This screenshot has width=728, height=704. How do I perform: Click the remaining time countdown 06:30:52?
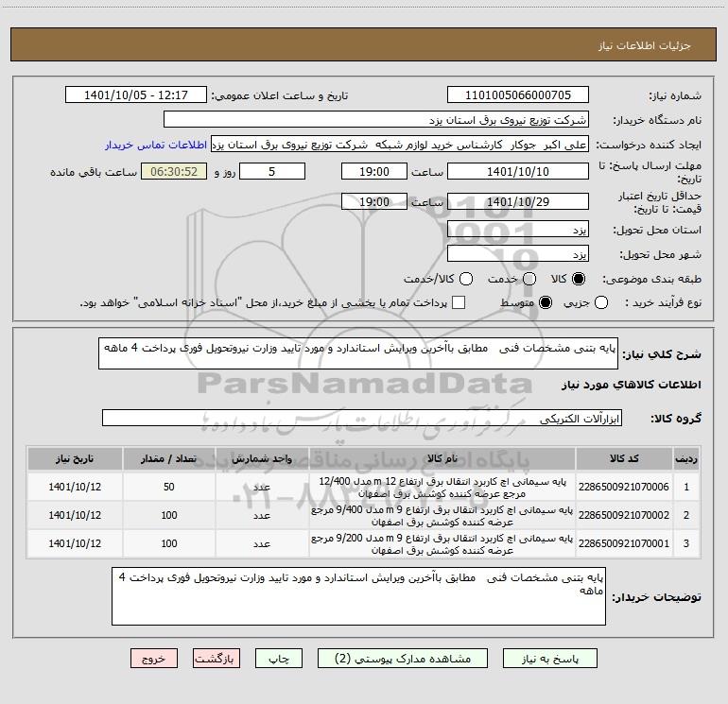174,171
